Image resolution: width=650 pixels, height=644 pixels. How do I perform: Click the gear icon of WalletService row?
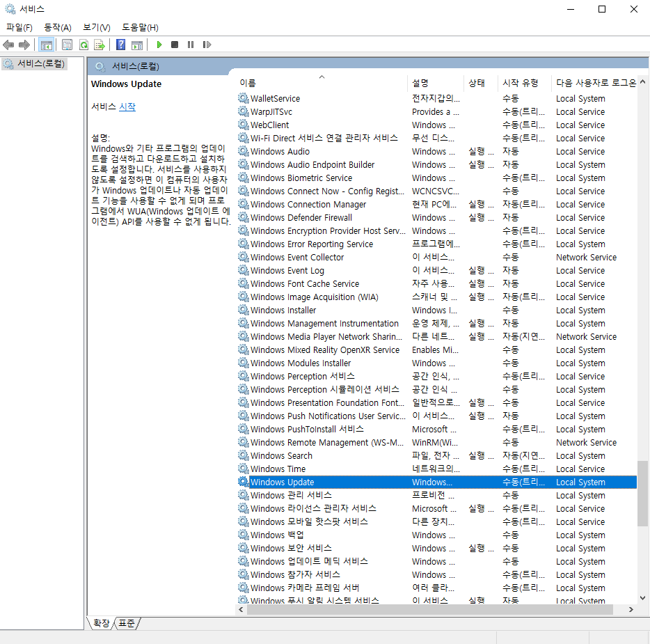(244, 98)
